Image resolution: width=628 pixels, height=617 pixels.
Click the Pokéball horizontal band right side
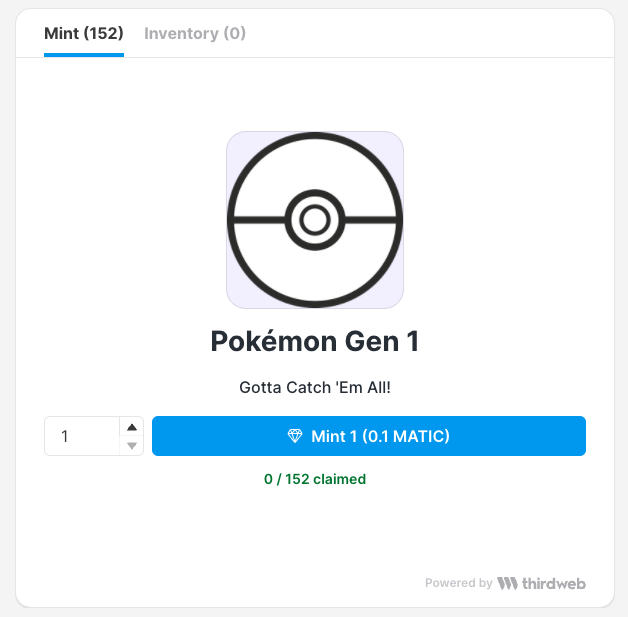coord(371,220)
